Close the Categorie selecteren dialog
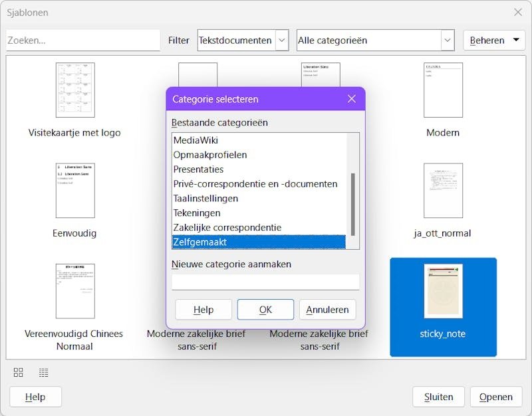Screen dimensions: 532x416 point(352,99)
